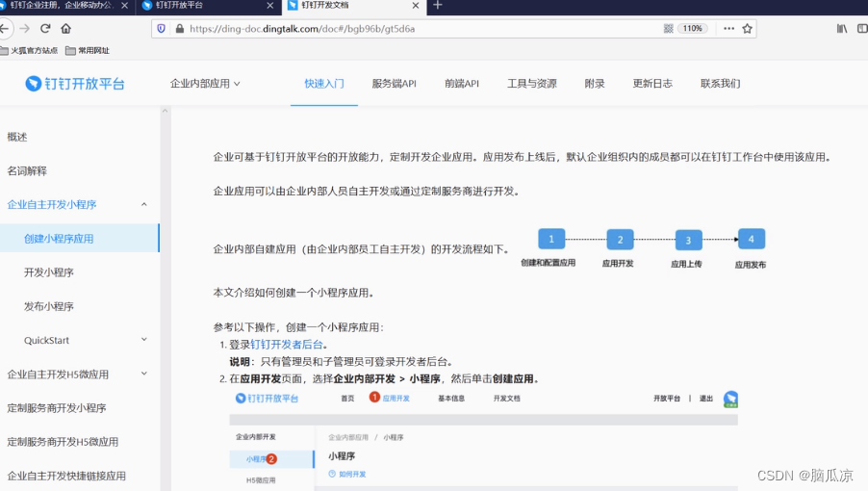Select the 钉钉开发文档 browser tab
Viewport: 868px width, 491px height.
[x=352, y=6]
